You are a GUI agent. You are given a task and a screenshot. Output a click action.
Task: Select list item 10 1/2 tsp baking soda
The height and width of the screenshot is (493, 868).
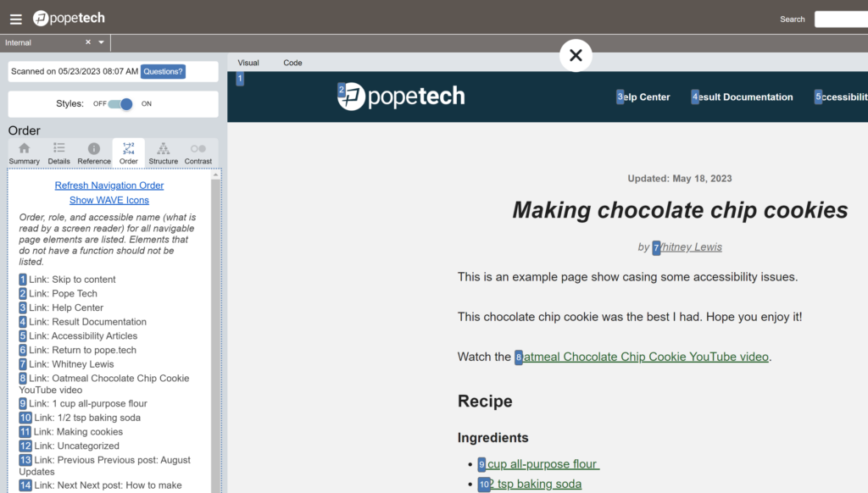click(80, 418)
